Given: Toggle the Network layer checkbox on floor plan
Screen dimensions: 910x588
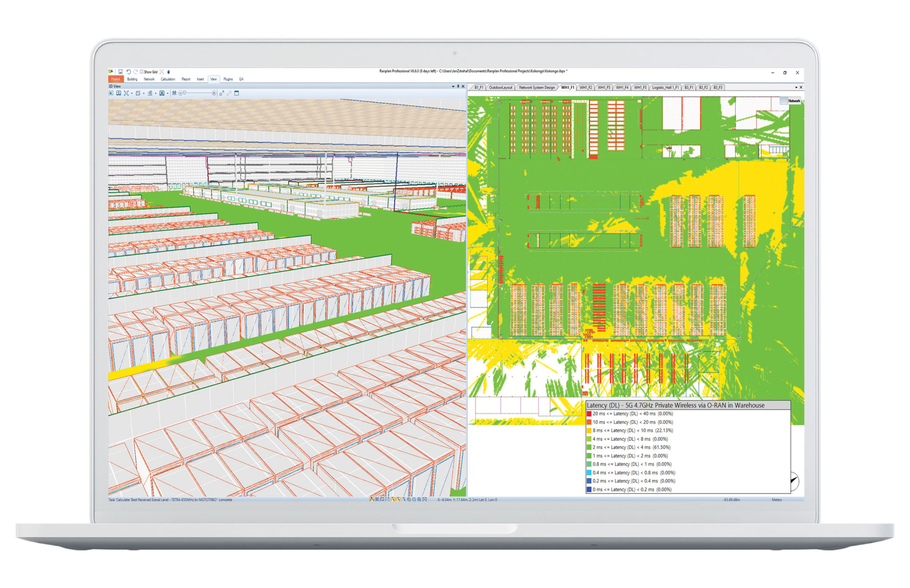Looking at the screenshot, I should [x=784, y=101].
